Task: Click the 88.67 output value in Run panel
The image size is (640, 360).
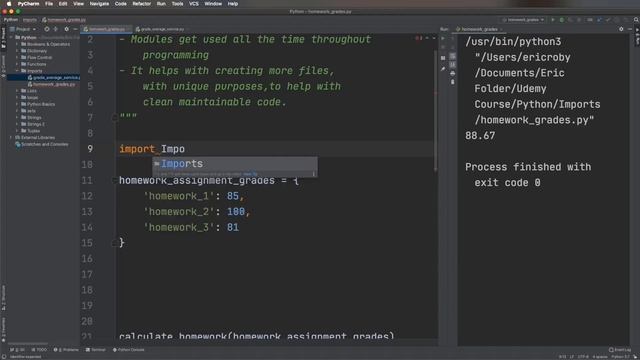Action: 480,136
